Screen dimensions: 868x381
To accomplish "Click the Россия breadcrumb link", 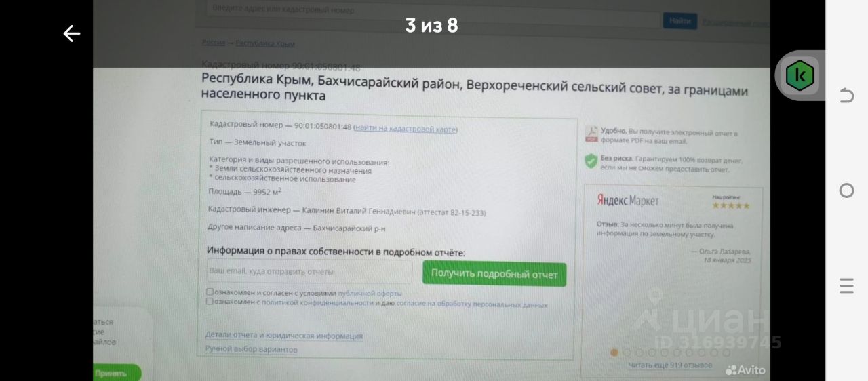I will (x=214, y=43).
